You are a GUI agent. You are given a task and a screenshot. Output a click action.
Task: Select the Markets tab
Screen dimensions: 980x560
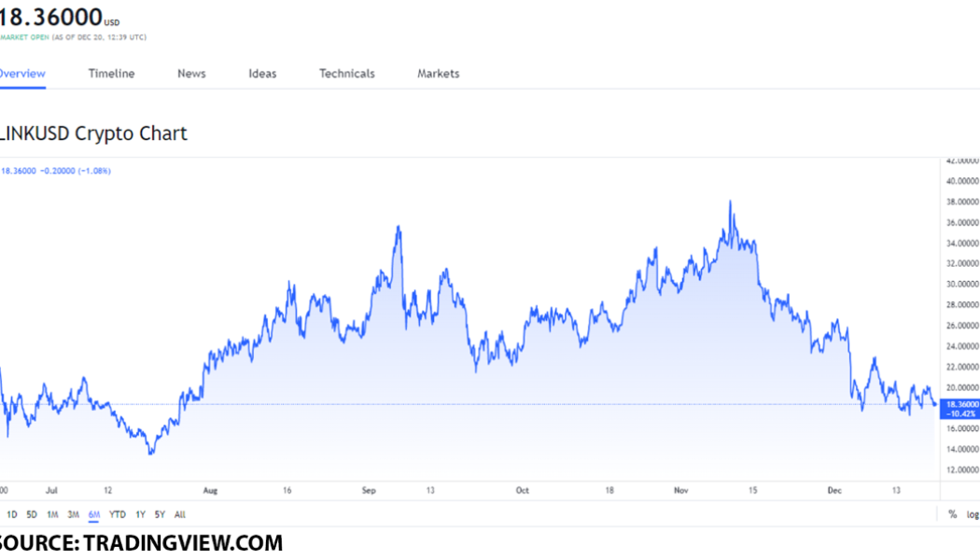point(438,74)
